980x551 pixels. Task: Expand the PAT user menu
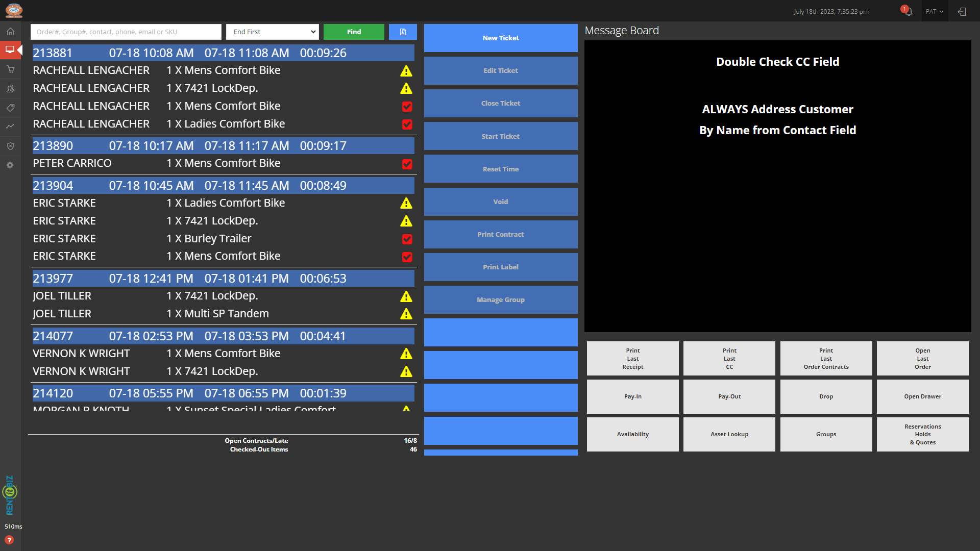pyautogui.click(x=934, y=11)
